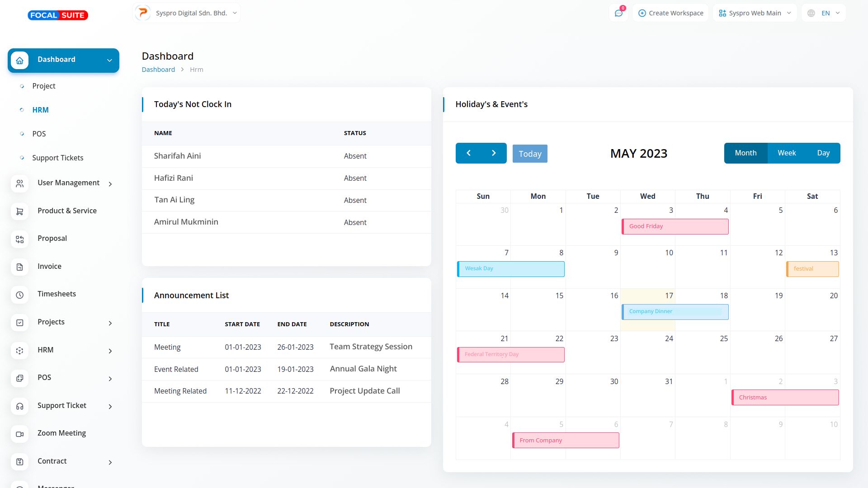
Task: Click the Invoice sidebar icon
Action: 19,267
